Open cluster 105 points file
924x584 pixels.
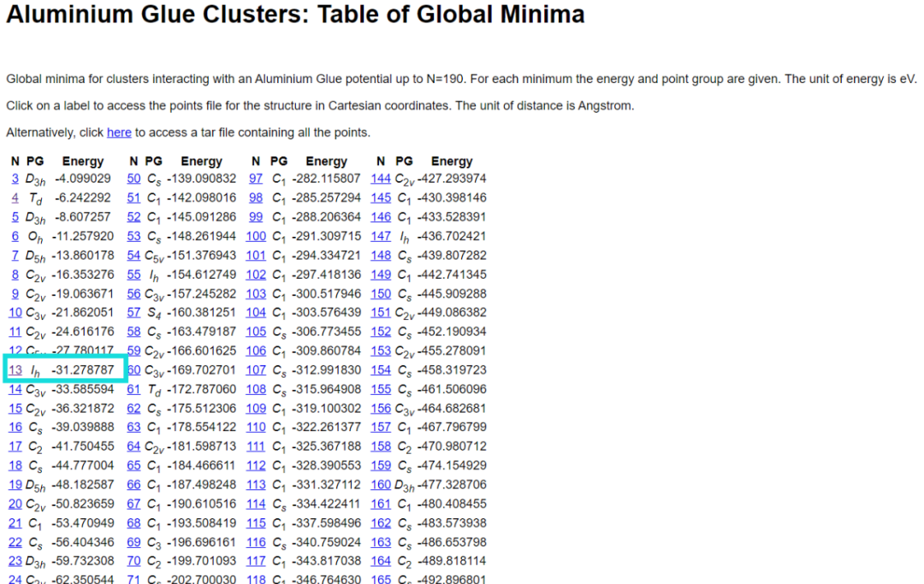[x=256, y=332]
